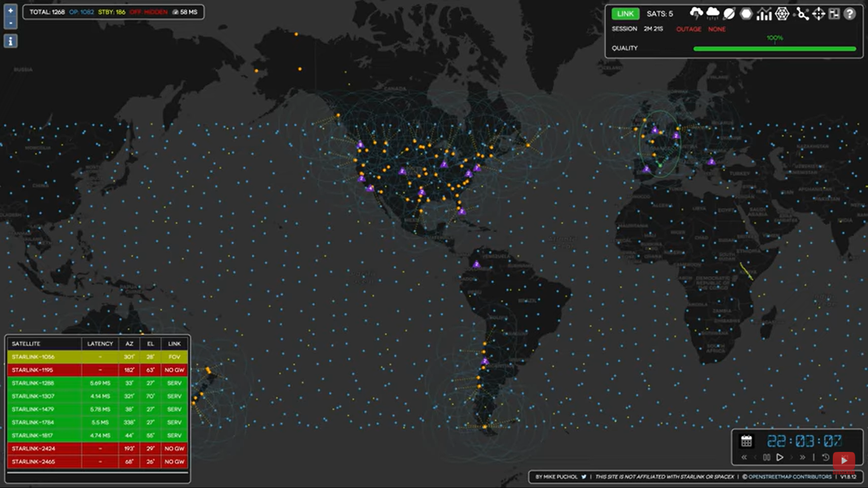Select the STARLINK-2424 table row

click(97, 449)
